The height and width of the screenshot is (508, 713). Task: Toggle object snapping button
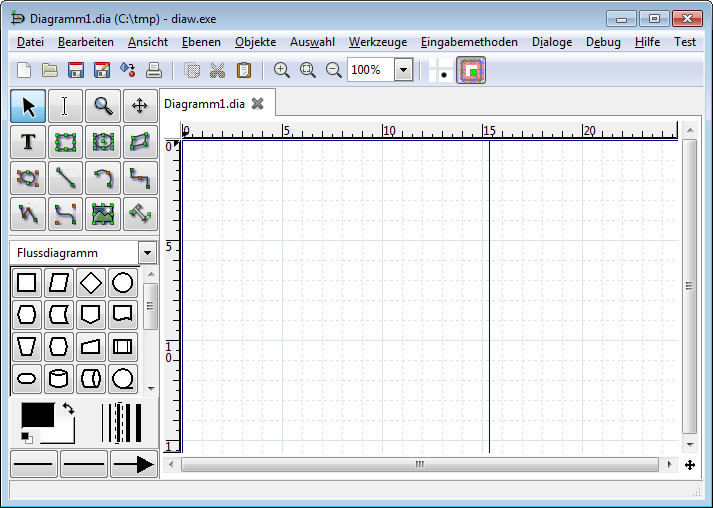point(471,70)
